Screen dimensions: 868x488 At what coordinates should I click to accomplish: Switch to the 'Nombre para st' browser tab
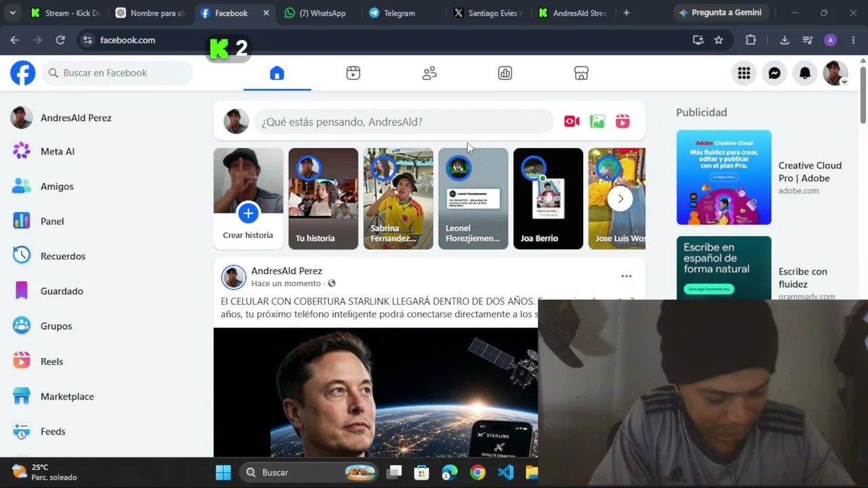(x=150, y=13)
